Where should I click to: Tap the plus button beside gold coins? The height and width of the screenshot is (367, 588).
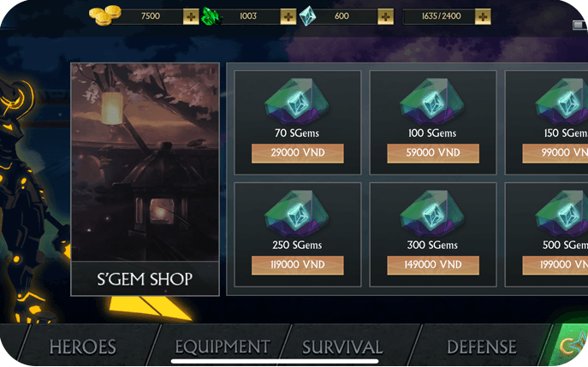(x=191, y=16)
